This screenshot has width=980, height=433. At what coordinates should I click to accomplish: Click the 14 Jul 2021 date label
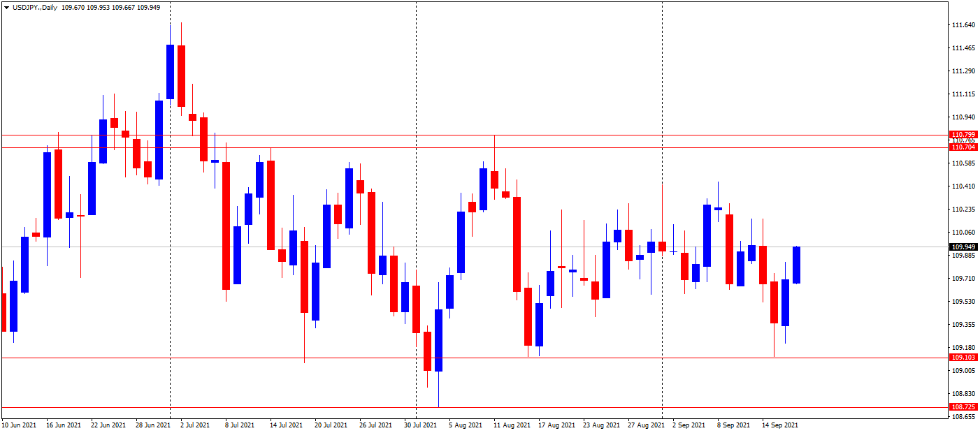click(287, 425)
